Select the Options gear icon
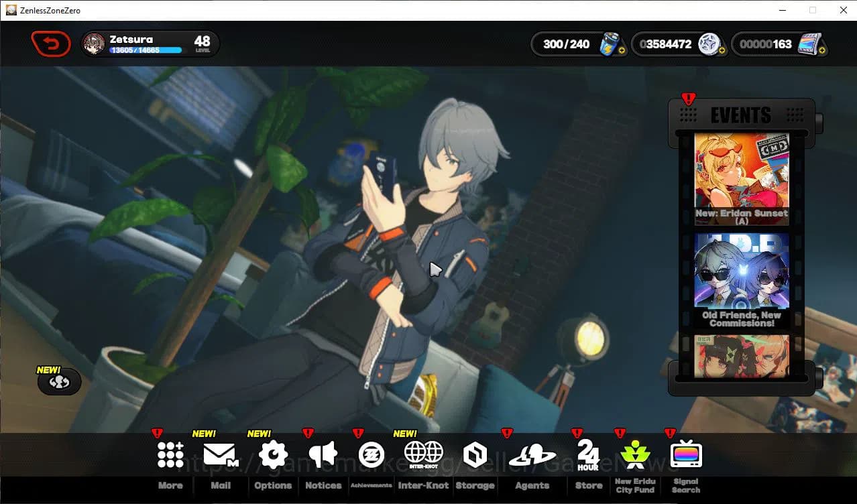The width and height of the screenshot is (857, 504). (x=272, y=454)
